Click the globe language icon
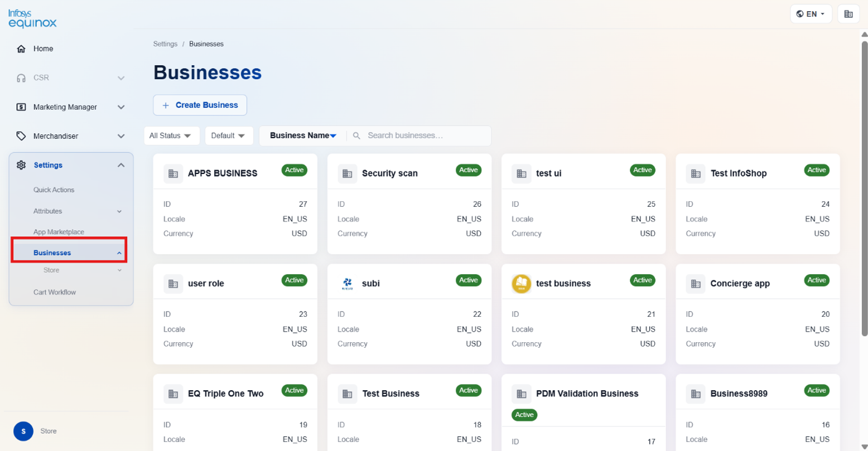The height and width of the screenshot is (451, 868). [x=800, y=14]
